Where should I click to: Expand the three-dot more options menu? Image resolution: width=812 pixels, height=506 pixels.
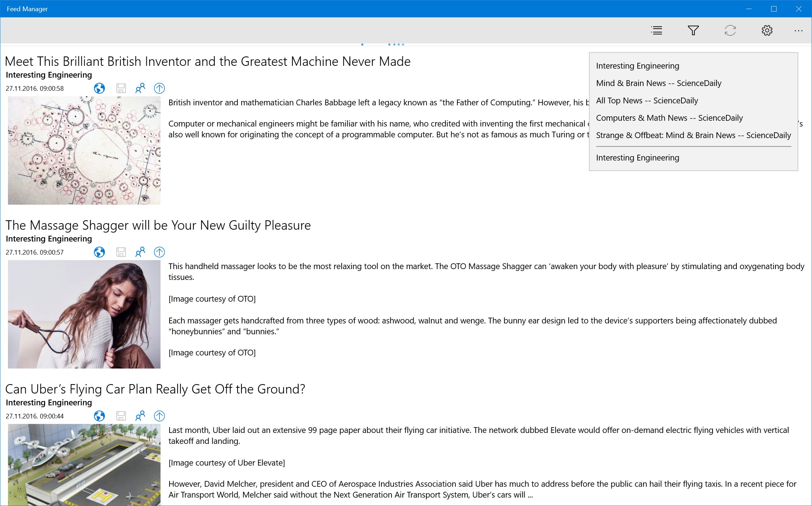coord(798,31)
